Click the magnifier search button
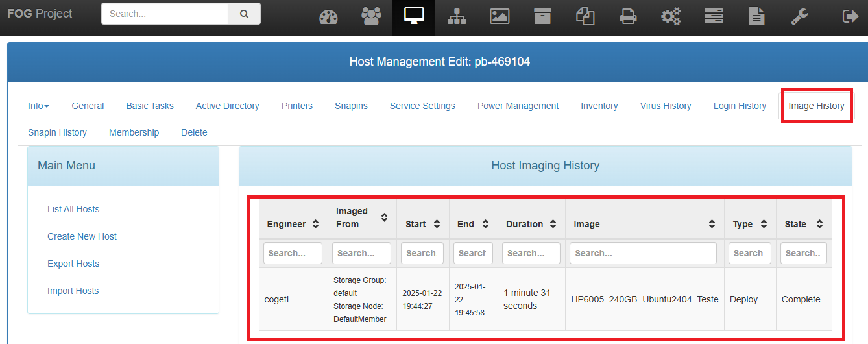Screen dimensions: 868x344 click(x=244, y=14)
